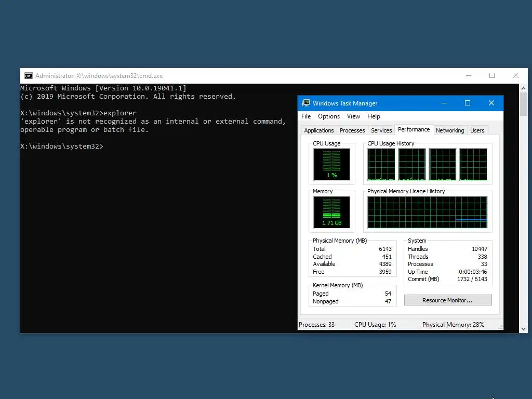532x399 pixels.
Task: Close the Task Manager window
Action: [491, 103]
